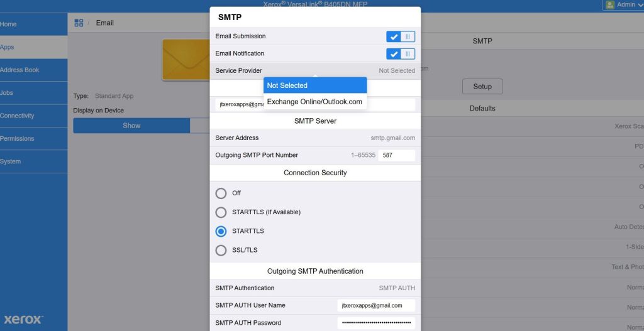Click the Auto Detect default setting row
Screen dimensions: 644x331
point(533,227)
